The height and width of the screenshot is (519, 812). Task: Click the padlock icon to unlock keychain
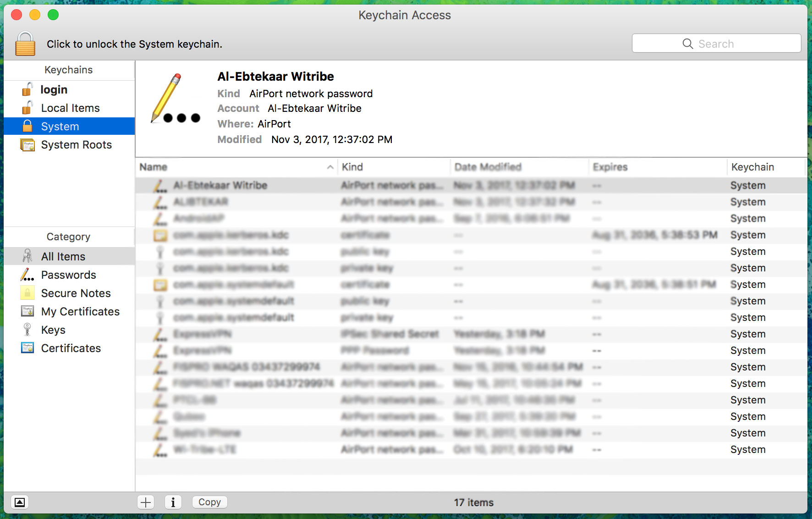[25, 44]
